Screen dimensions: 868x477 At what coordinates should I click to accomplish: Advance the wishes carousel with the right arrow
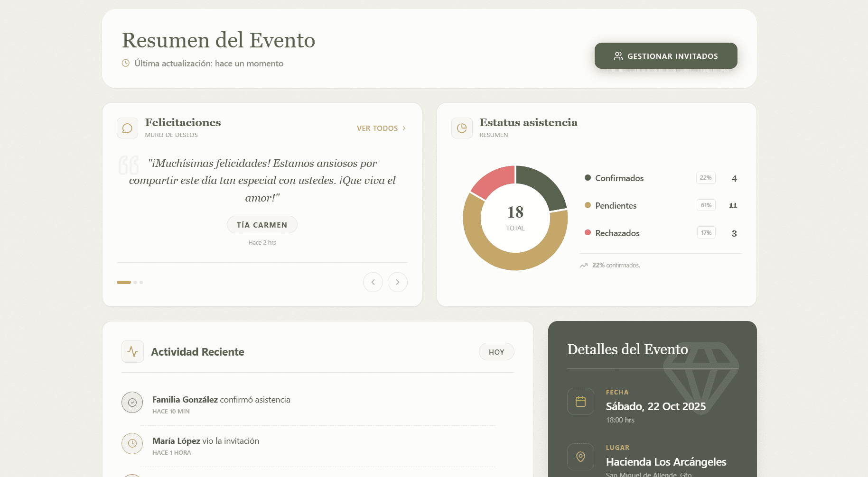click(397, 282)
